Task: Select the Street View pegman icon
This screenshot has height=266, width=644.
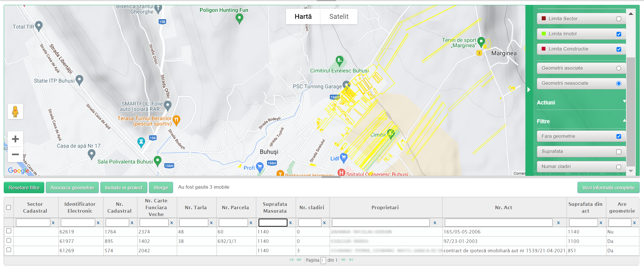Action: pos(15,112)
